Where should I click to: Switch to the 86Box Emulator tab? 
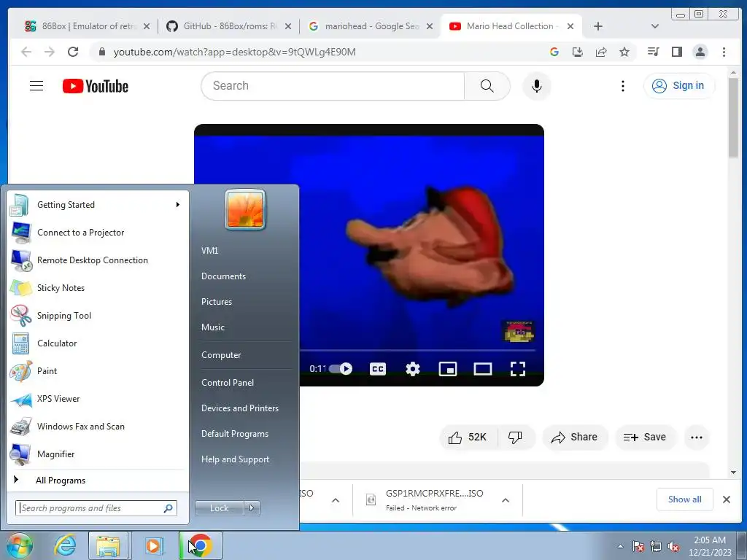tap(88, 26)
